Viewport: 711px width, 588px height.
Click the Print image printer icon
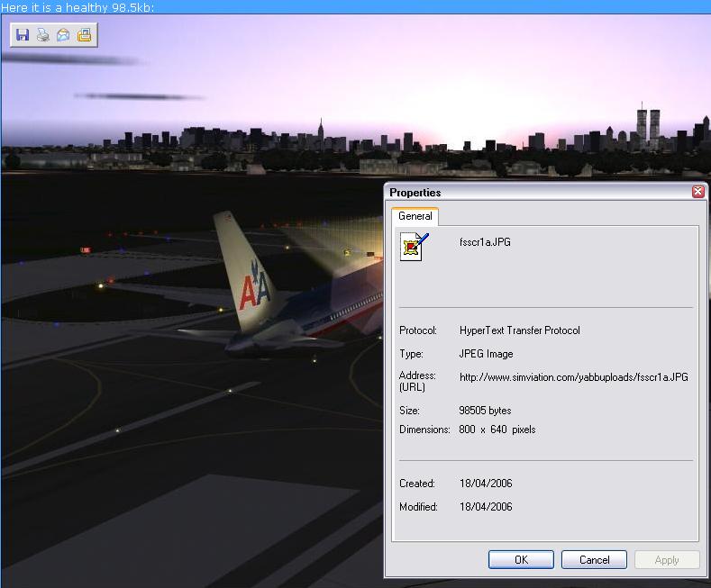click(x=42, y=35)
